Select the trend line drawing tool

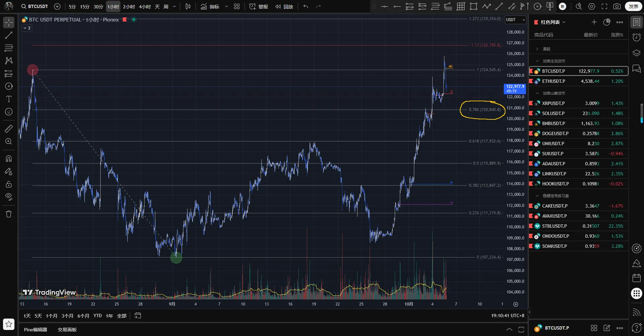[x=9, y=35]
